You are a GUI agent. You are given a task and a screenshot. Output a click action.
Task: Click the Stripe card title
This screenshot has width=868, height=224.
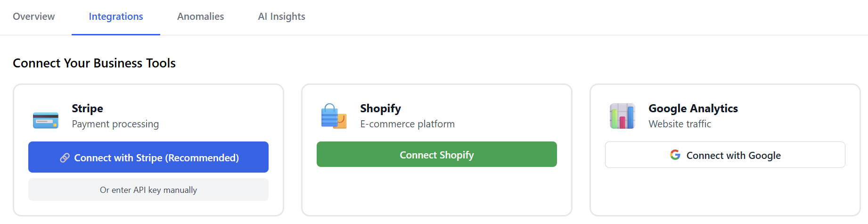tap(88, 108)
